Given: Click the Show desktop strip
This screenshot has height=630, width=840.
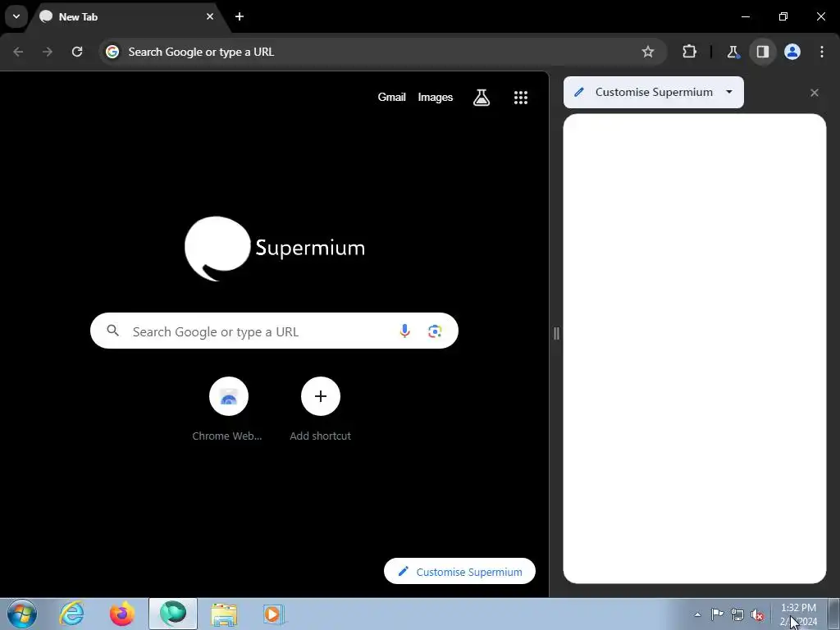Looking at the screenshot, I should pos(833,614).
